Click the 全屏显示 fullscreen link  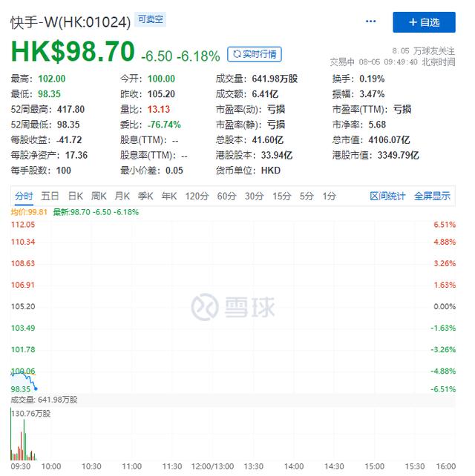coord(432,196)
